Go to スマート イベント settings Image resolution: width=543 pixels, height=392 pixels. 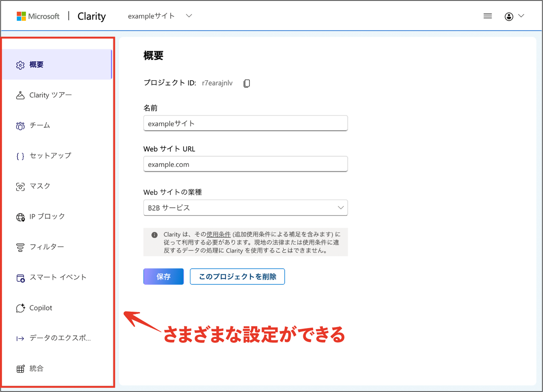click(57, 277)
